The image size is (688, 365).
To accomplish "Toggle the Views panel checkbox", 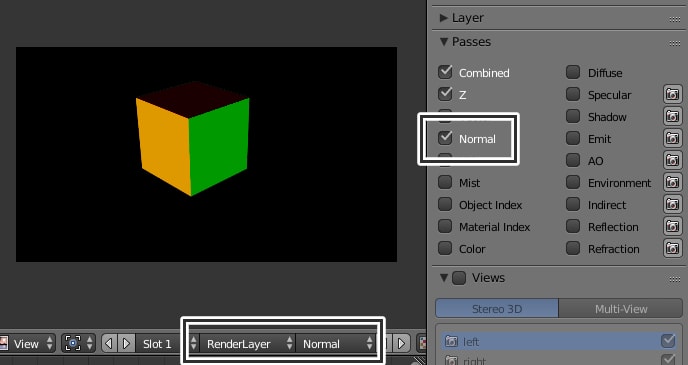I will [459, 278].
